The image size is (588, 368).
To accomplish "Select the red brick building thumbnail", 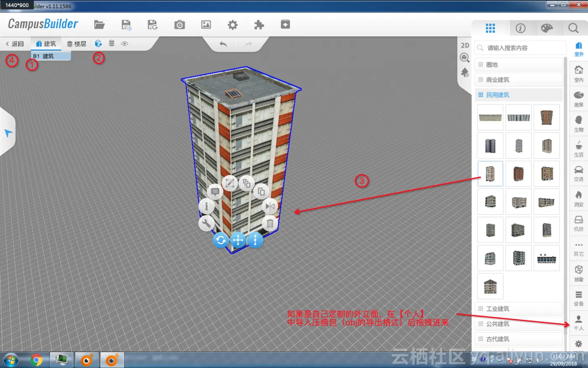I will point(519,174).
